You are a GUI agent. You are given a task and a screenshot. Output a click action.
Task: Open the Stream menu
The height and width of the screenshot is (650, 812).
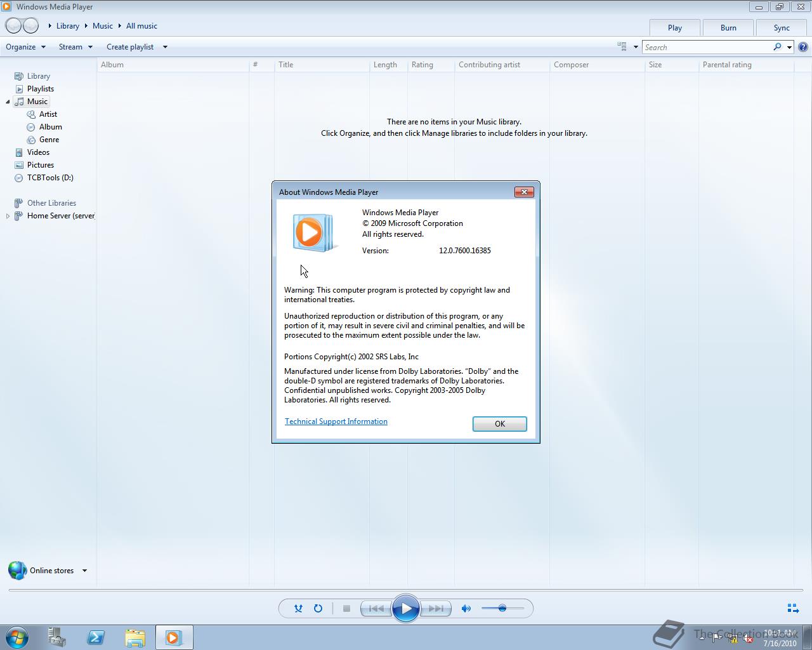[x=75, y=46]
